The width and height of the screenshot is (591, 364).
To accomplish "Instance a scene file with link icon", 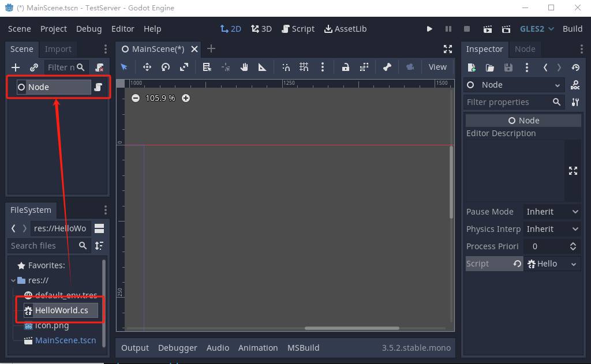I will [34, 67].
